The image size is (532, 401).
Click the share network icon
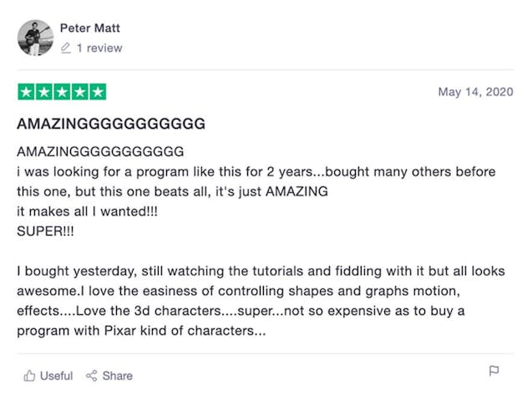tap(92, 376)
